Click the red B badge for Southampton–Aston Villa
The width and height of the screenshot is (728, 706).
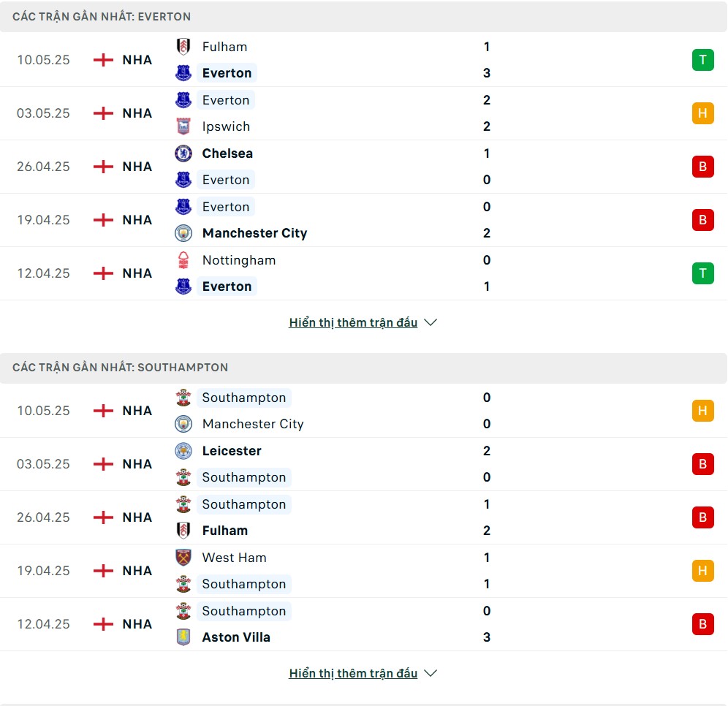click(702, 624)
